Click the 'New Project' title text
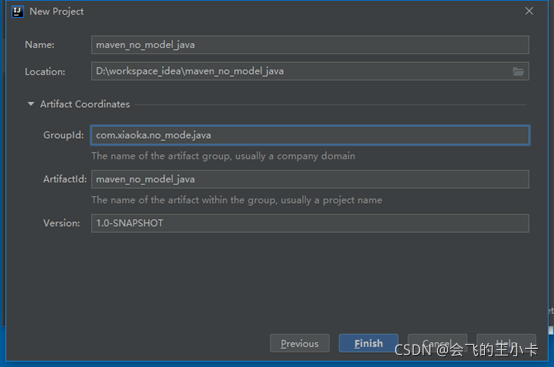The height and width of the screenshot is (367, 554). pyautogui.click(x=57, y=12)
